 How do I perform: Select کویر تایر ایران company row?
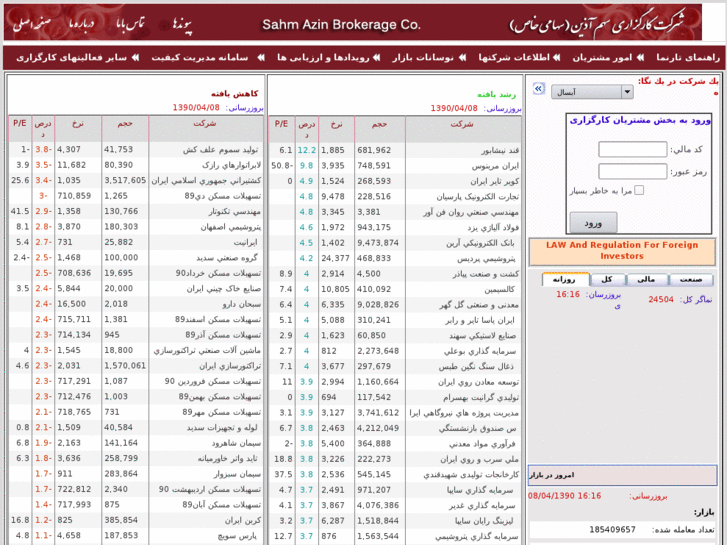[395, 181]
